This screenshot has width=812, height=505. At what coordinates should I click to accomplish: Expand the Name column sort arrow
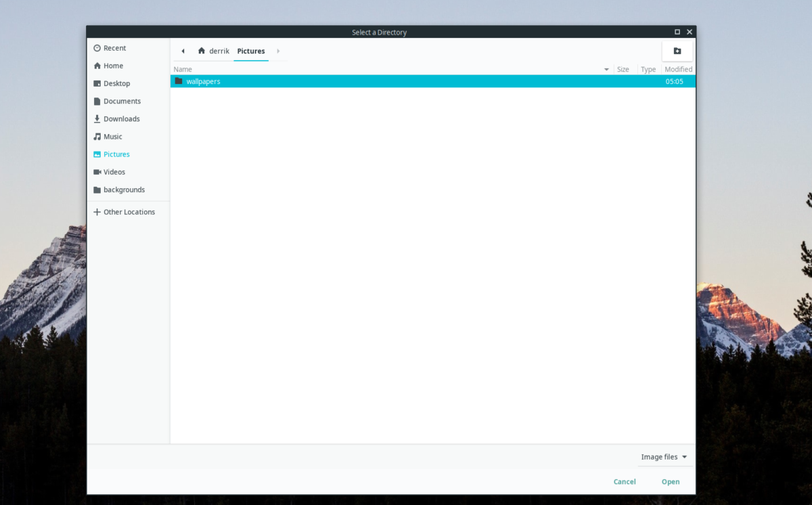[x=606, y=68]
